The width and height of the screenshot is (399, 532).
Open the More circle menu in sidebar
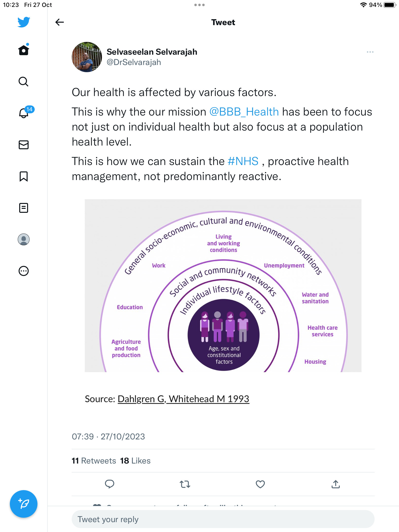point(24,271)
